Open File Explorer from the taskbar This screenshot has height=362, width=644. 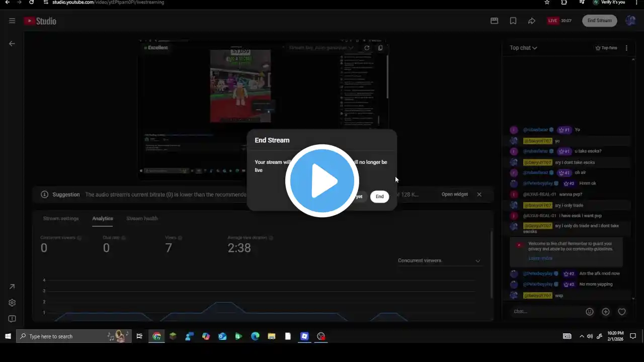pos(272,336)
